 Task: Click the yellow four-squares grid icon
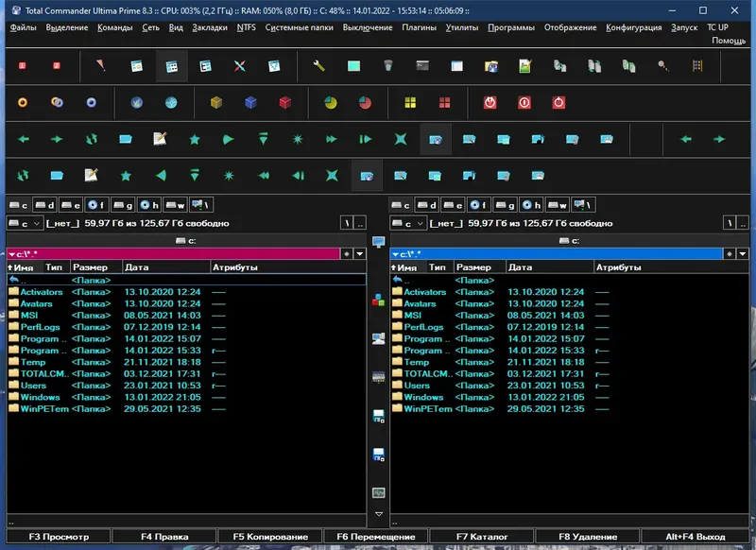[410, 102]
